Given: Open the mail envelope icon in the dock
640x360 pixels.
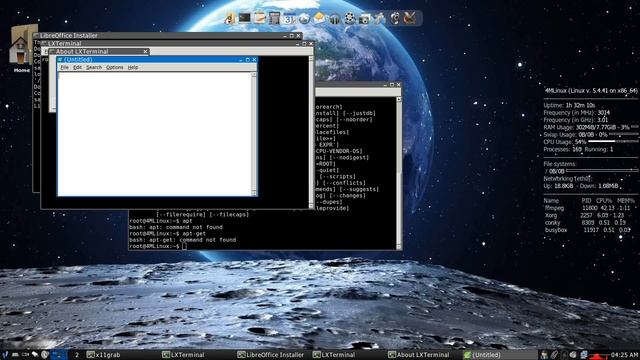Looking at the screenshot, I should (319, 18).
